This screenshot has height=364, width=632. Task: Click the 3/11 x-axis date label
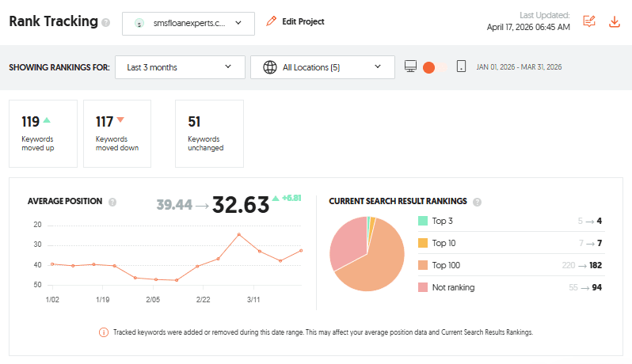253,300
